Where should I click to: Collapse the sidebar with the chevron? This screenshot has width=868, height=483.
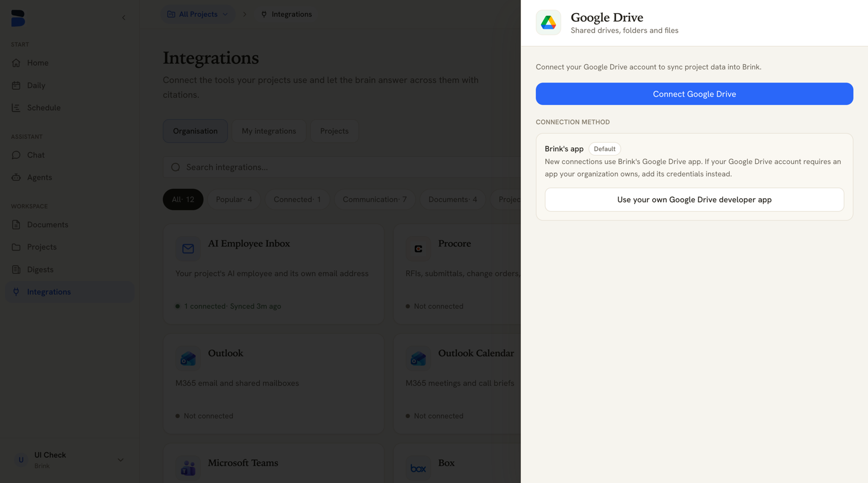[x=124, y=17]
